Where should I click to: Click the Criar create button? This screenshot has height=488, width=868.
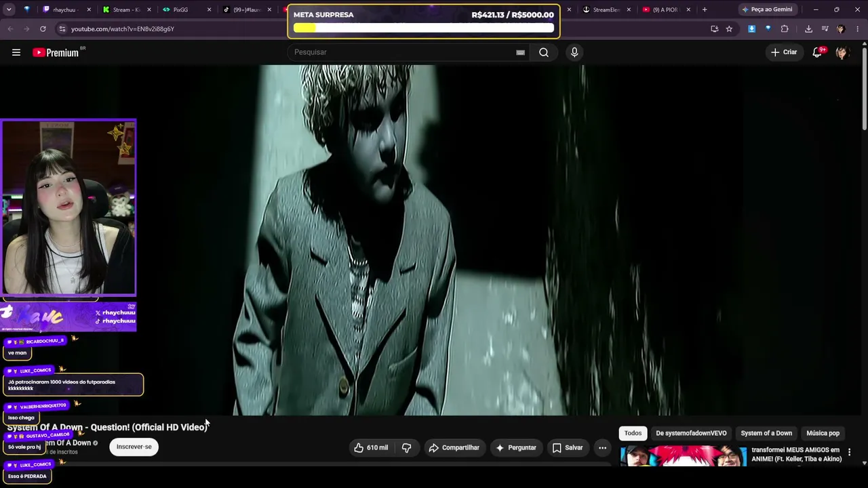pyautogui.click(x=784, y=52)
